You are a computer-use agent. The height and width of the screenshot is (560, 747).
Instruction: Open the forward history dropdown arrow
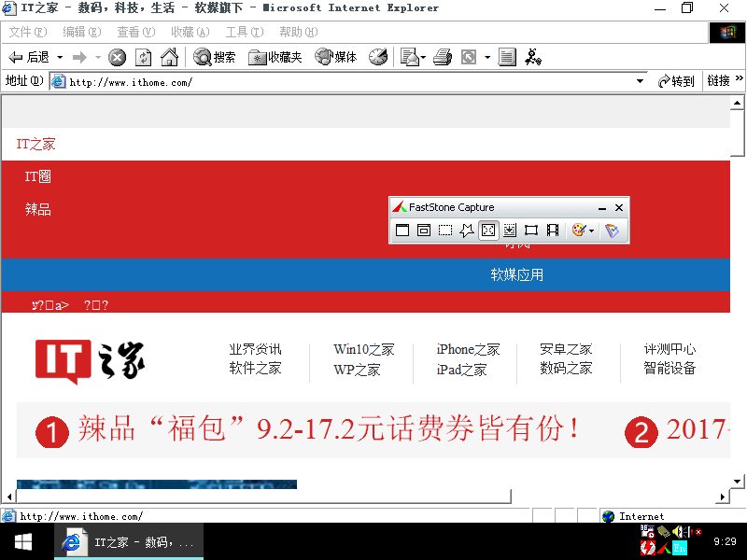pos(98,58)
